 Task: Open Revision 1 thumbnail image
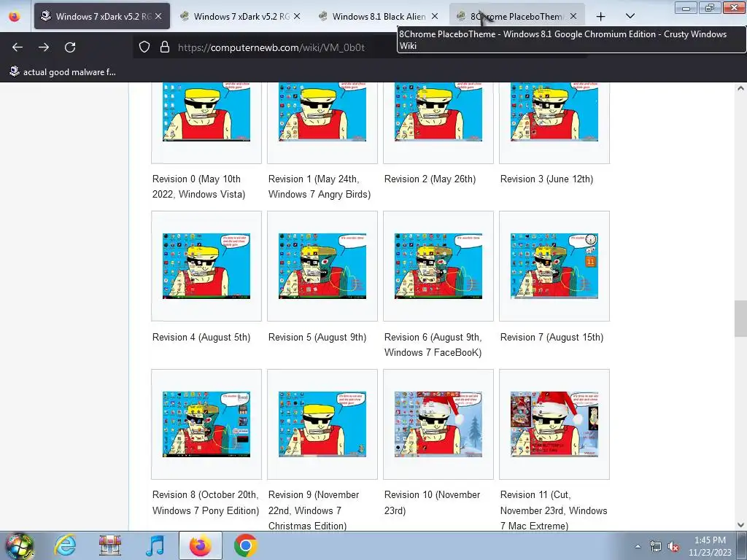click(322, 112)
